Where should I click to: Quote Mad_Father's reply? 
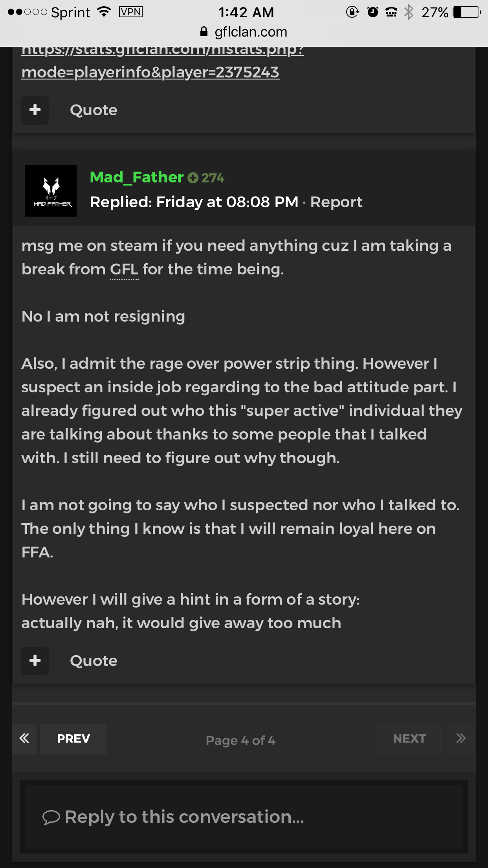[x=94, y=661]
